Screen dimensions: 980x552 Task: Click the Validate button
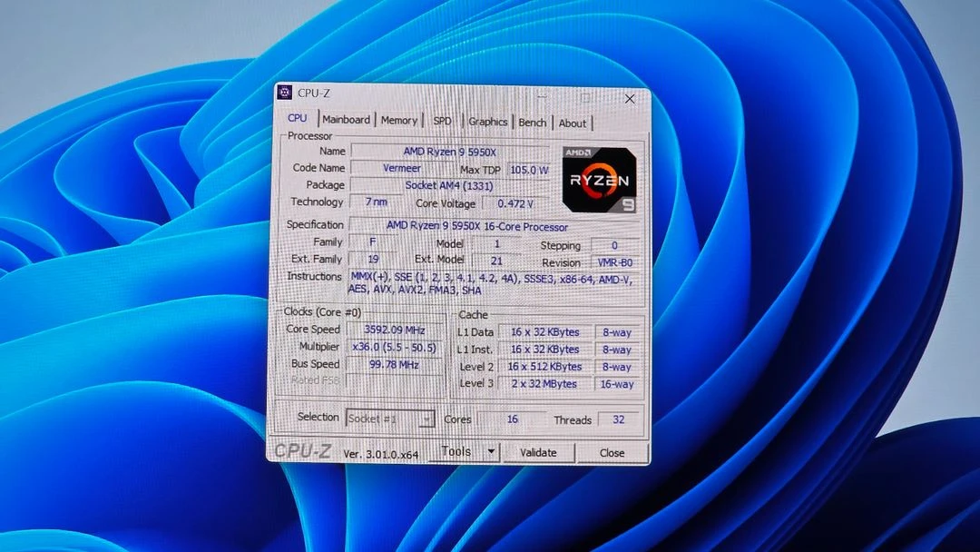538,452
